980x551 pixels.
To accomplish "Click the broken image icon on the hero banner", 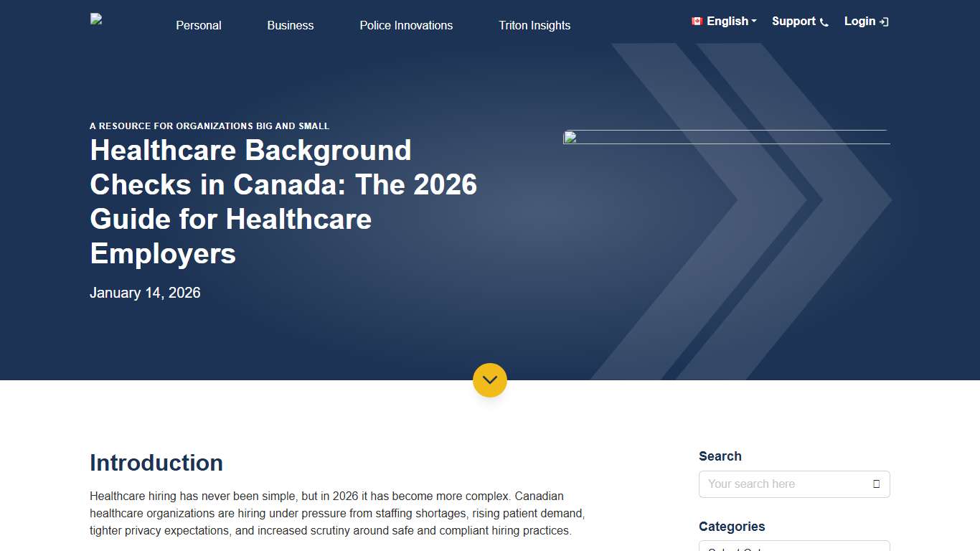I will (569, 137).
